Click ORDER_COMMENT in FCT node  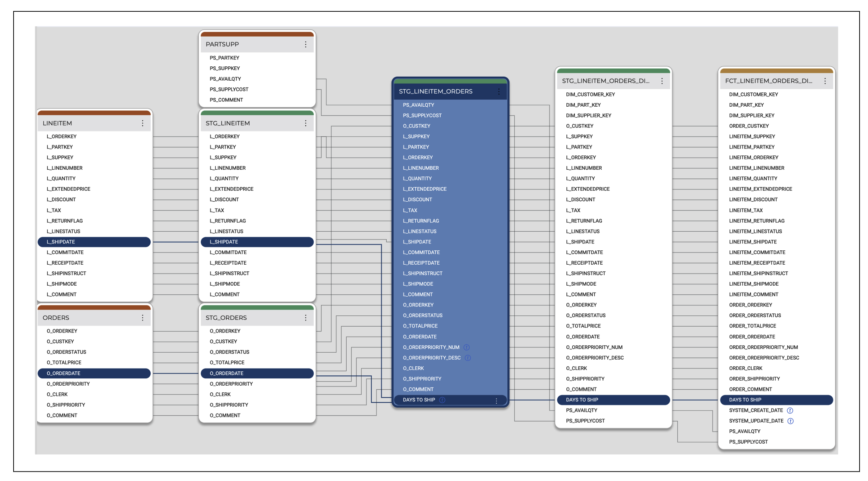pos(750,390)
